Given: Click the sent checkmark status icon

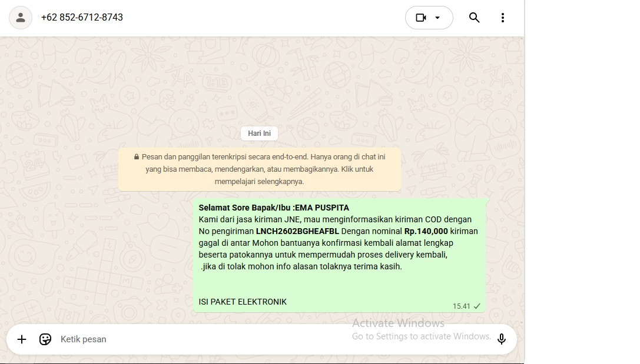Looking at the screenshot, I should [x=477, y=306].
